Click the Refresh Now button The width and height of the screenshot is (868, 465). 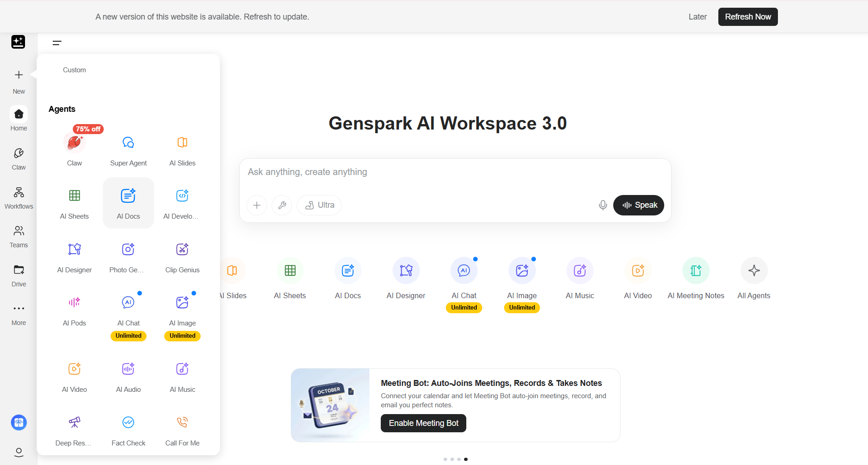tap(747, 16)
